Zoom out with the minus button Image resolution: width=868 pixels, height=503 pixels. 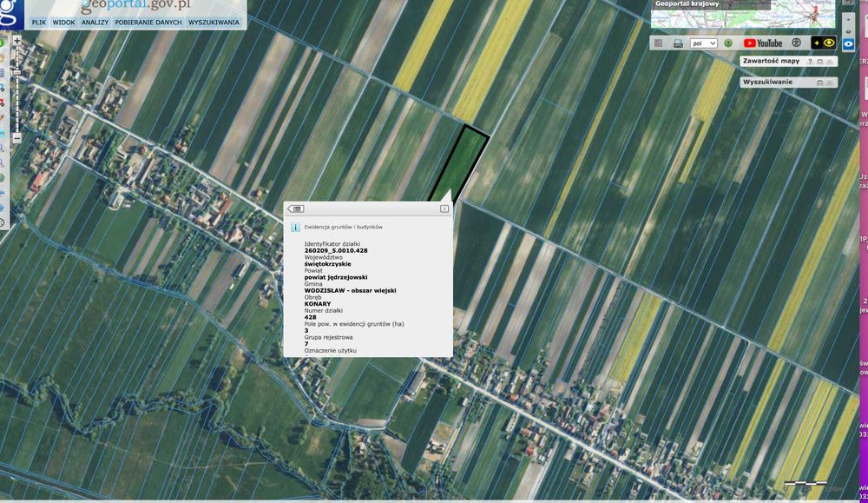(x=16, y=137)
